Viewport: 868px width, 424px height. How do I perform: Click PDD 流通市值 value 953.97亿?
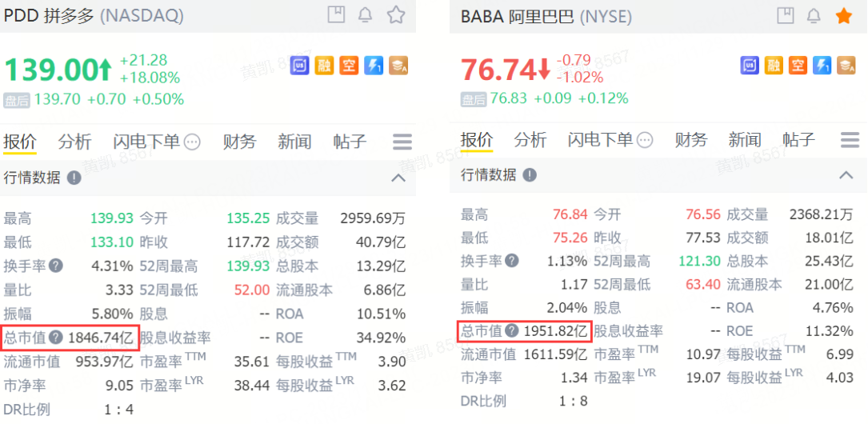105,362
